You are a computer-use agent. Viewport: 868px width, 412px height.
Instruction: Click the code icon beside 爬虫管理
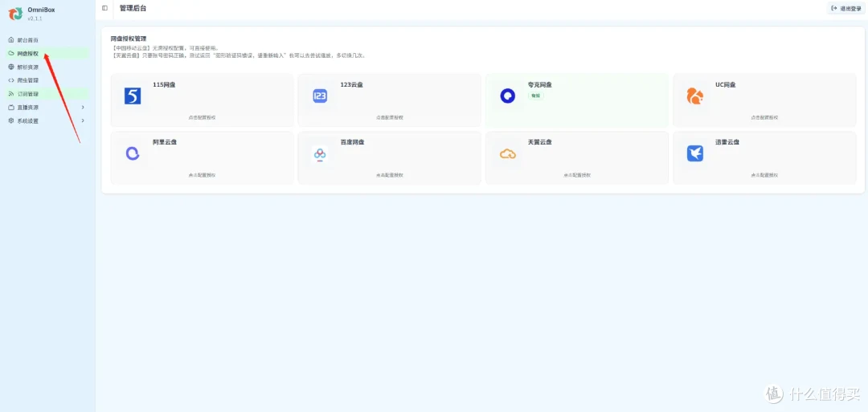tap(11, 80)
